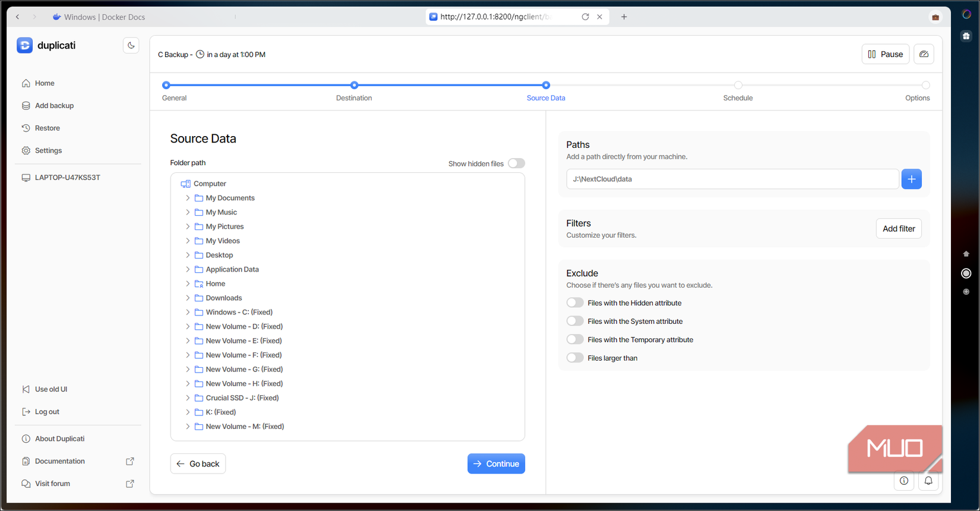Viewport: 980px width, 511px height.
Task: Click the Go back button
Action: (x=198, y=463)
